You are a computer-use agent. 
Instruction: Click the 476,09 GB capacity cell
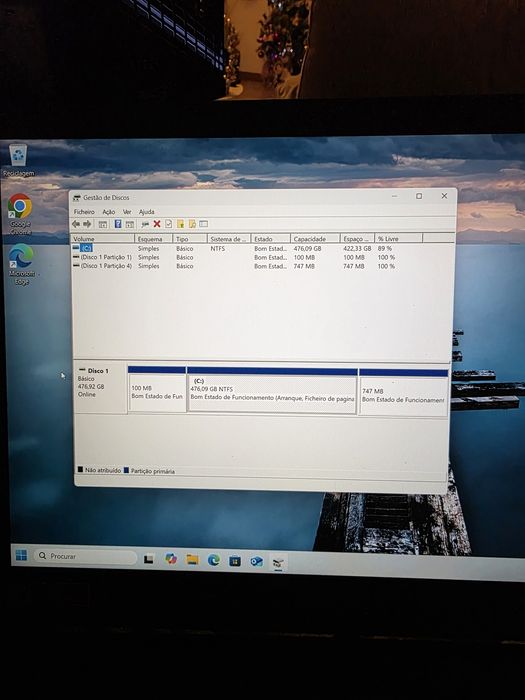coord(307,248)
